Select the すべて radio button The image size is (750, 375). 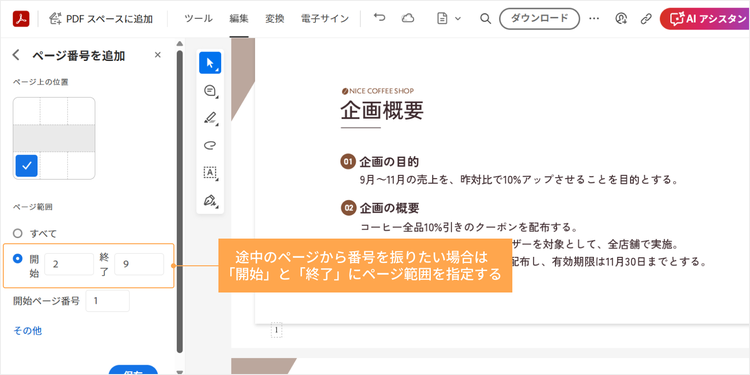coord(18,233)
